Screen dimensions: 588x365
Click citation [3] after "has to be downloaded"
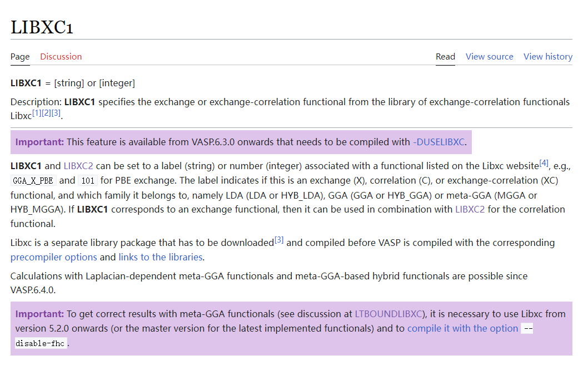[279, 240]
